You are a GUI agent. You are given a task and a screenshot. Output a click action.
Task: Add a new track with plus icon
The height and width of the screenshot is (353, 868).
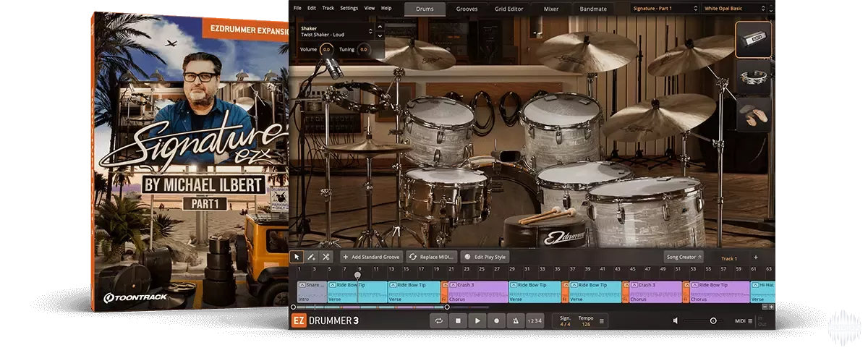[756, 258]
